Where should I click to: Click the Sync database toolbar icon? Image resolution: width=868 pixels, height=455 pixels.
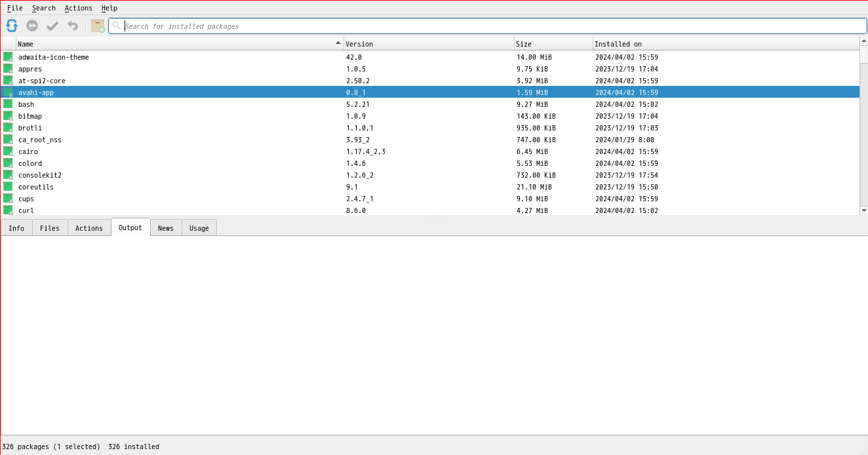(12, 26)
